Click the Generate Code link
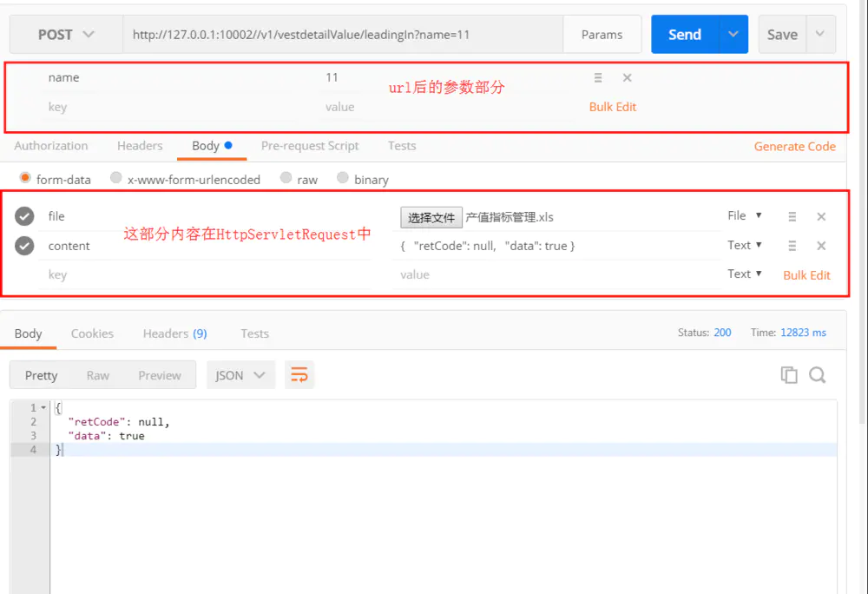868x594 pixels. coord(794,146)
